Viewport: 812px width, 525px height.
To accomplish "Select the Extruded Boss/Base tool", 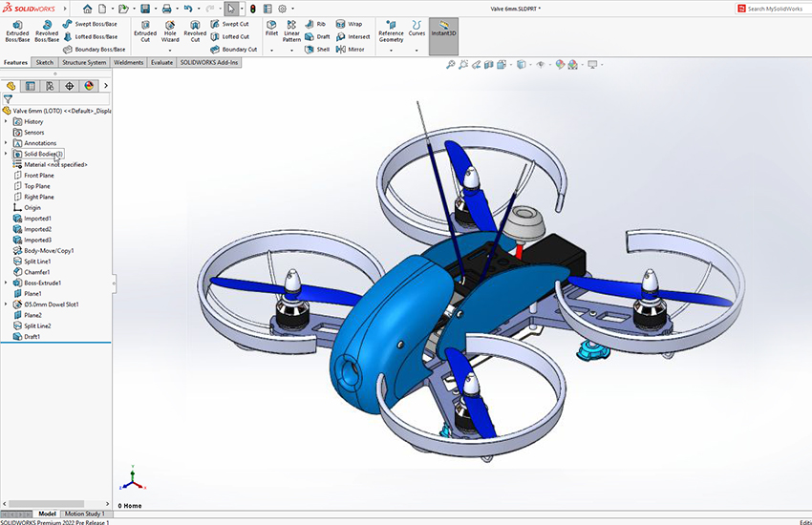I will pyautogui.click(x=17, y=31).
